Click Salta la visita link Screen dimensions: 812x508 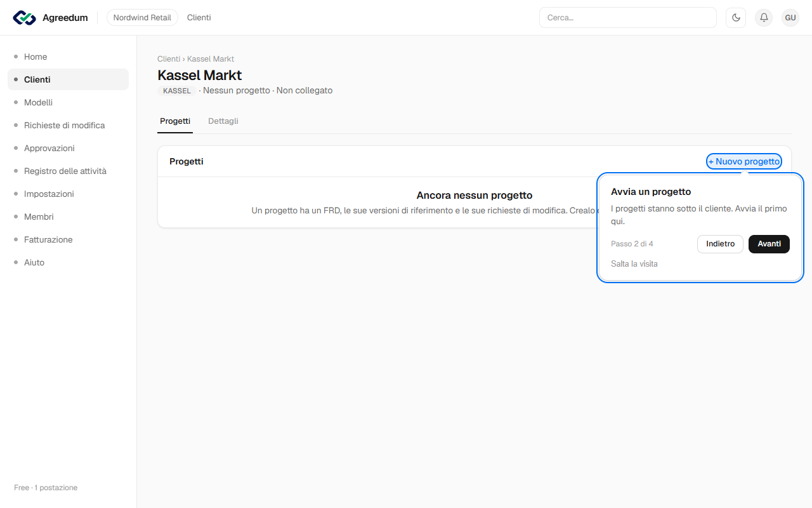(x=634, y=264)
